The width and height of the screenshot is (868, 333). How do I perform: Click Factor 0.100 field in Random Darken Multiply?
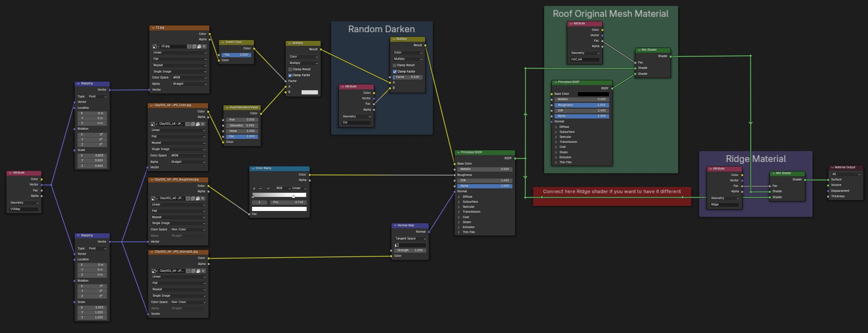pos(408,77)
